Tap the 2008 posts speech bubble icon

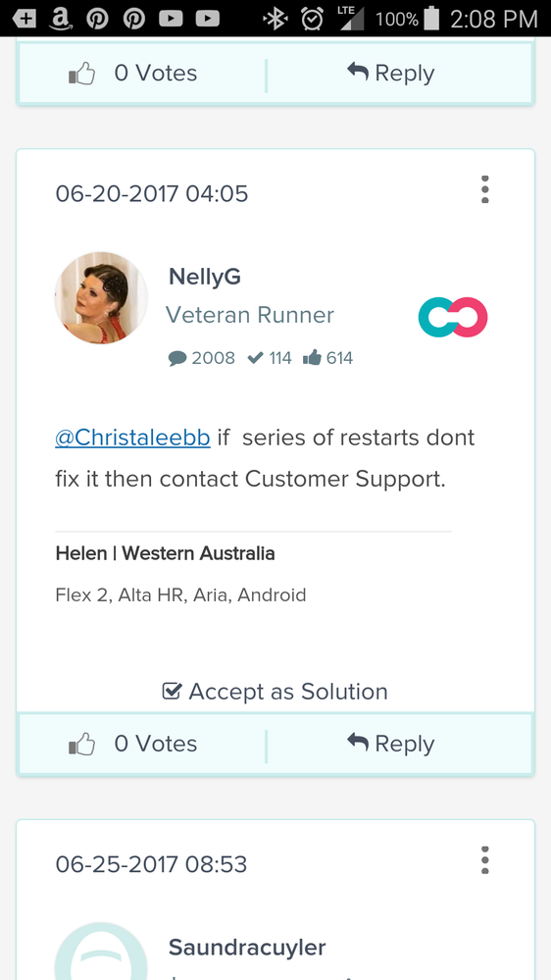[x=177, y=359]
